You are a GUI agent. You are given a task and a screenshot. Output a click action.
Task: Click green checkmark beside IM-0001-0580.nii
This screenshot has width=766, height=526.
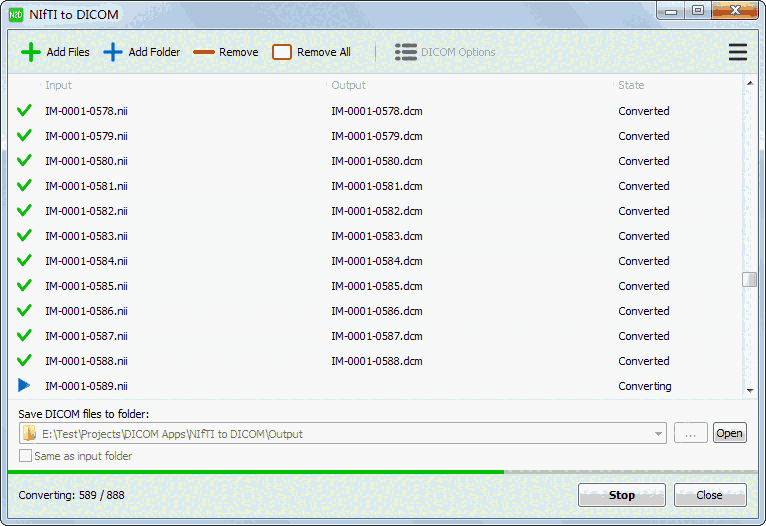24,160
